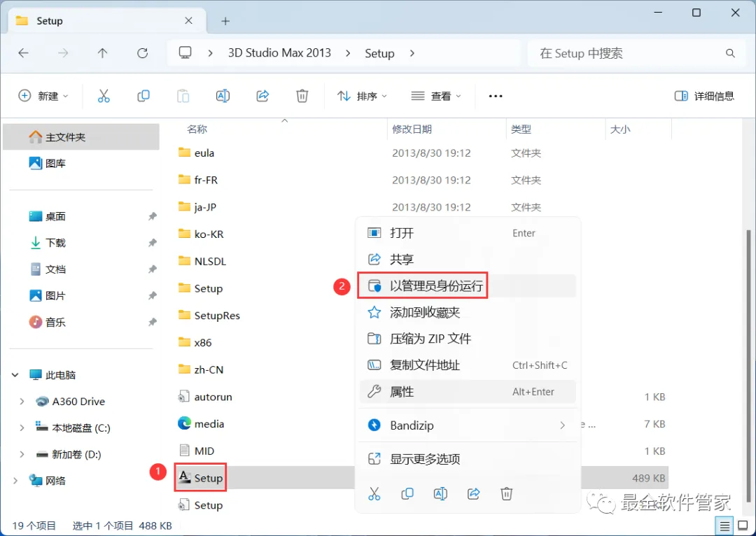Screen dimensions: 756x536
Task: Expand 本地磁盘 (C:) node
Action: 22,428
